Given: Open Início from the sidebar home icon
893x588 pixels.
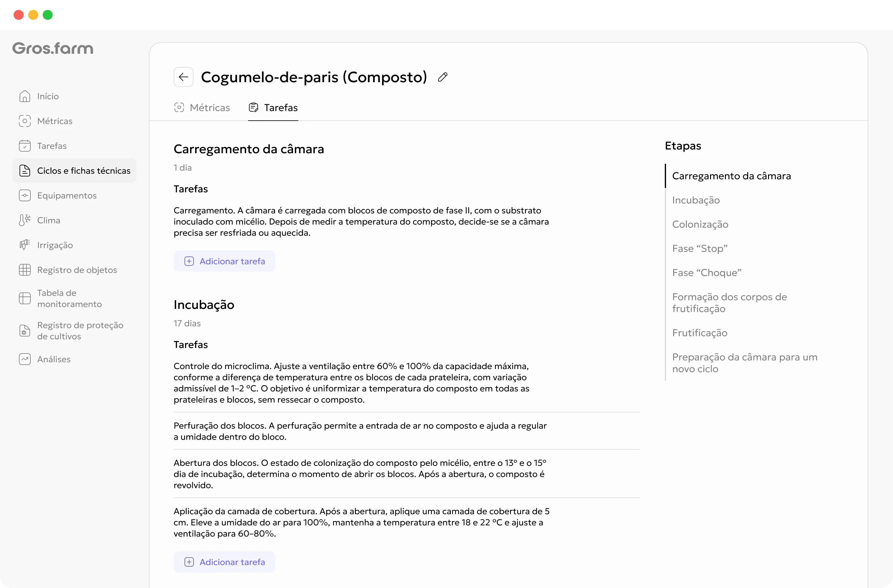Looking at the screenshot, I should tap(25, 96).
